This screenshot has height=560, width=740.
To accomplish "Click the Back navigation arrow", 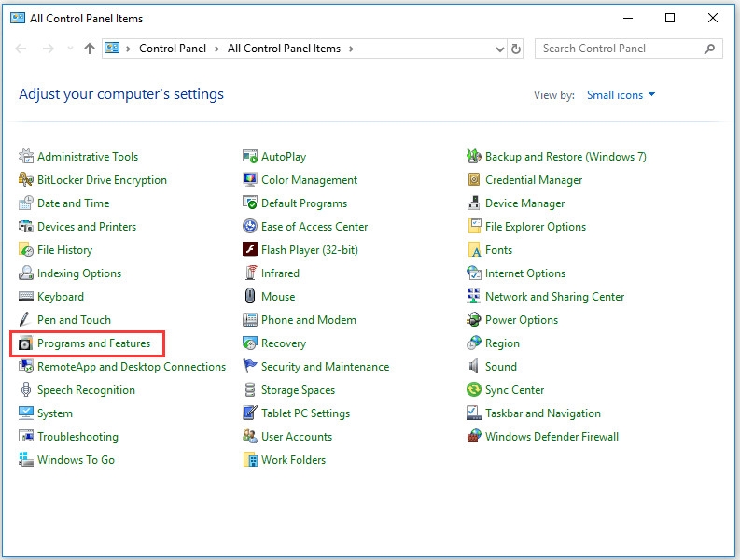I will [21, 49].
